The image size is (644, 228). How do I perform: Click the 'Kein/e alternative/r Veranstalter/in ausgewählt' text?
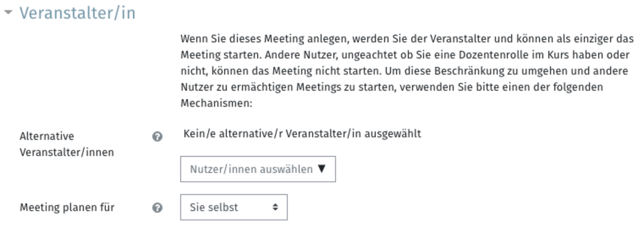point(302,134)
